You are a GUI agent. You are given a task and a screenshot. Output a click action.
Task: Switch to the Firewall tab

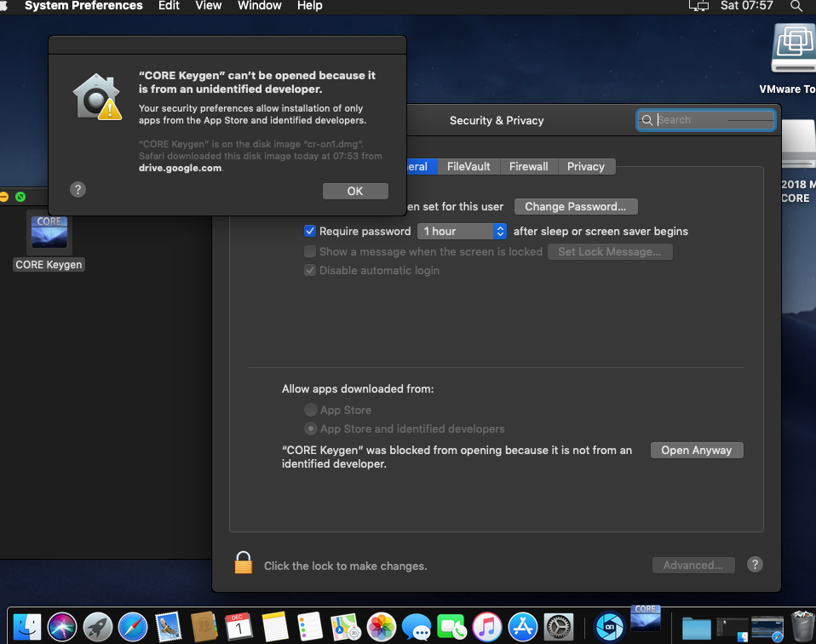coord(529,167)
